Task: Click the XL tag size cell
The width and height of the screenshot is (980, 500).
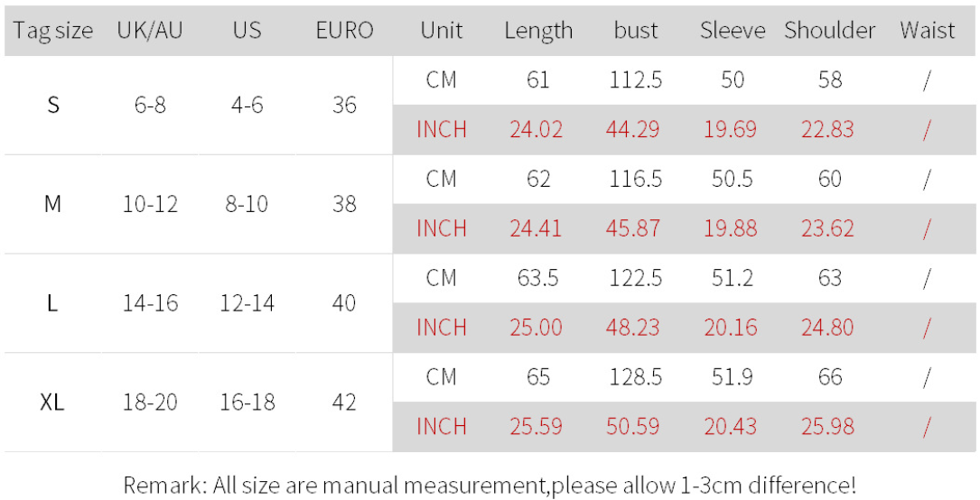Action: click(53, 403)
